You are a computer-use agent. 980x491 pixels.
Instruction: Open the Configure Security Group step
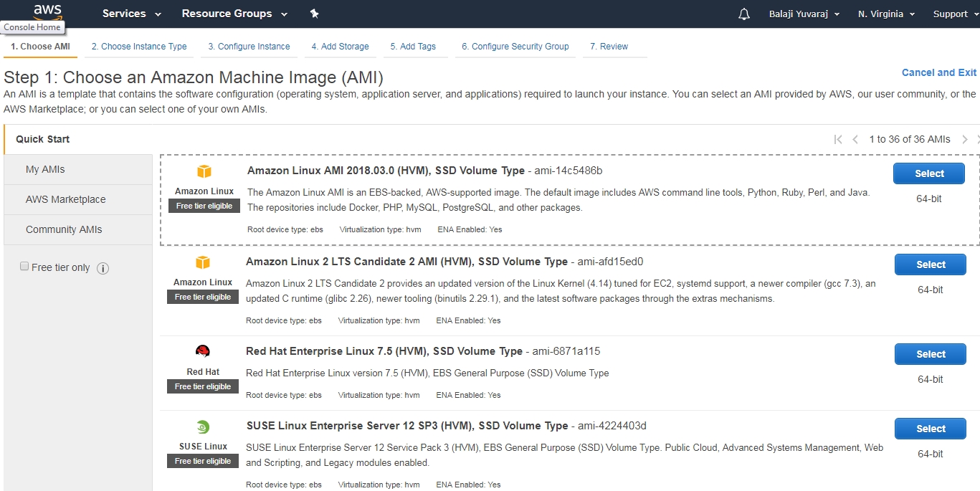515,47
